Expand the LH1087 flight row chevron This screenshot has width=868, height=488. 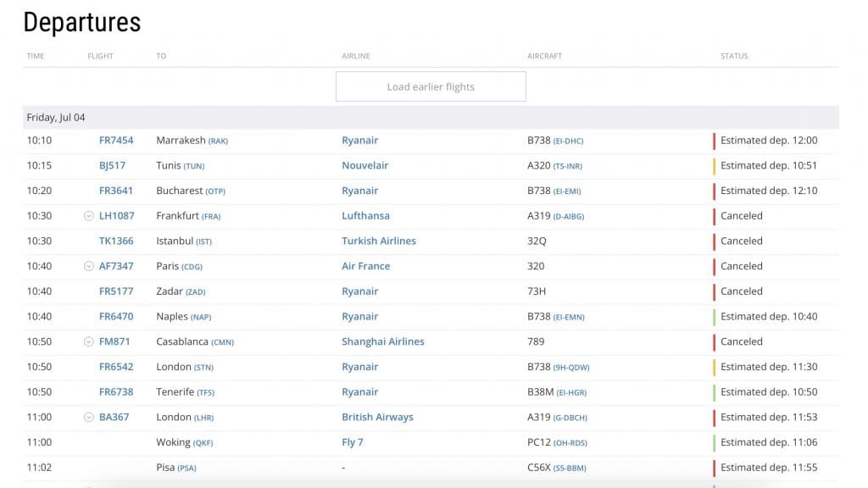[x=88, y=216]
